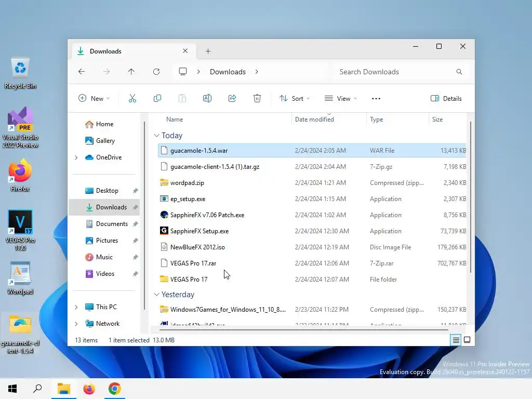
Task: Open taskbar Search magnifier
Action: (x=37, y=389)
